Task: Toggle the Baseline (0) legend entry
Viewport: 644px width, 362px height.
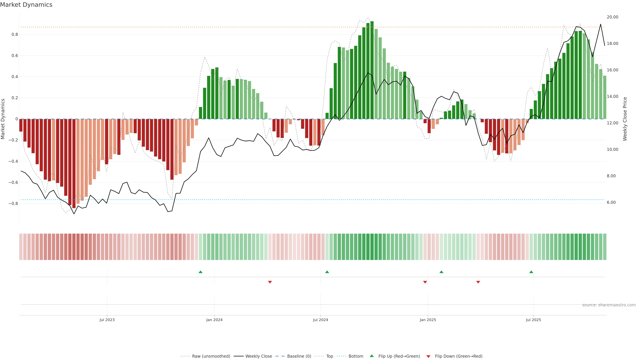Action: (299, 356)
